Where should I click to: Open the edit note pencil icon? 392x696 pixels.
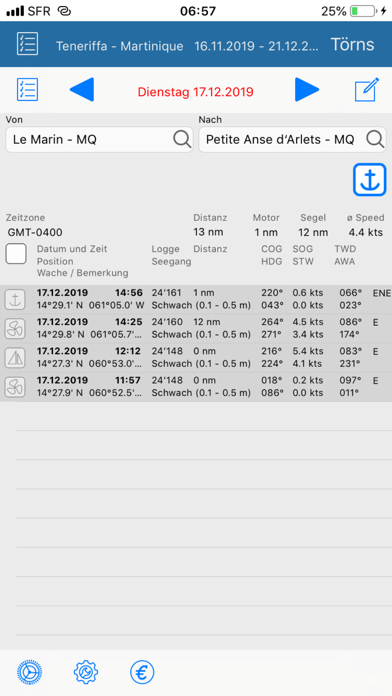[367, 89]
